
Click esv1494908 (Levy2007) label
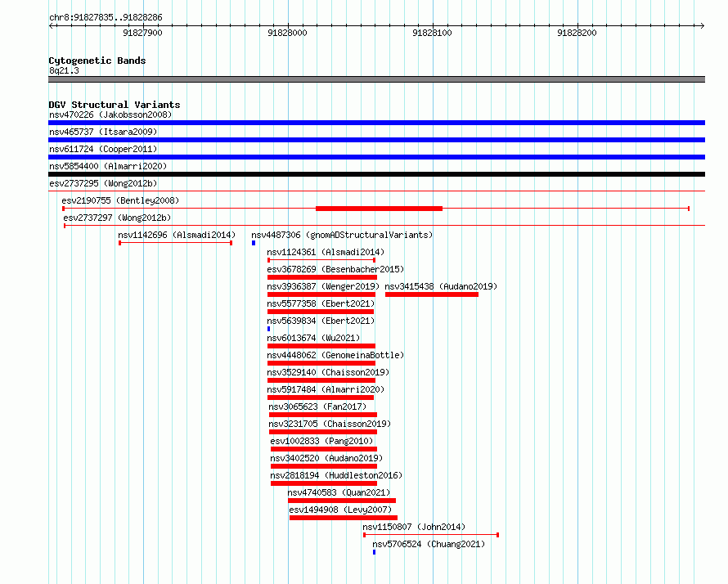(x=340, y=510)
